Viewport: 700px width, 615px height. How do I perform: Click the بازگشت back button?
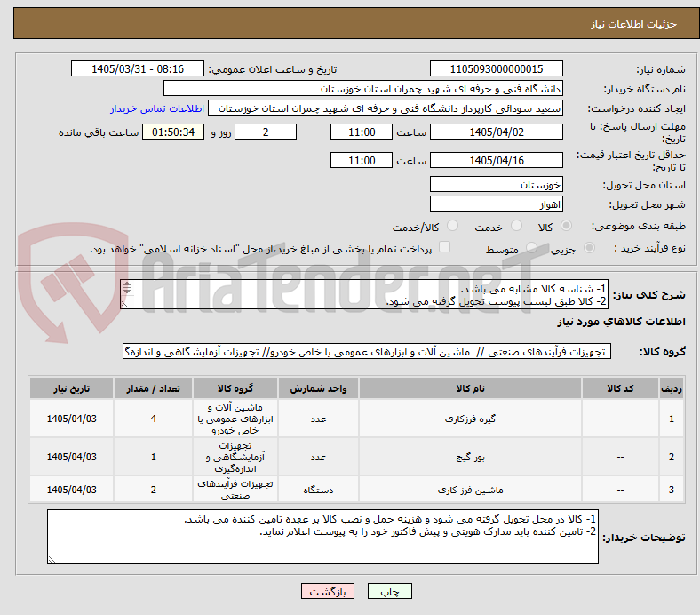pos(328,591)
